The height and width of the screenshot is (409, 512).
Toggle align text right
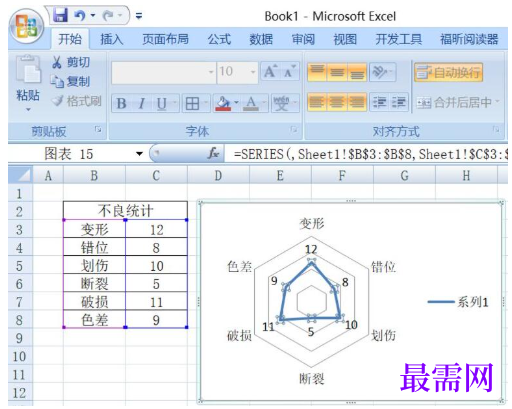point(357,102)
